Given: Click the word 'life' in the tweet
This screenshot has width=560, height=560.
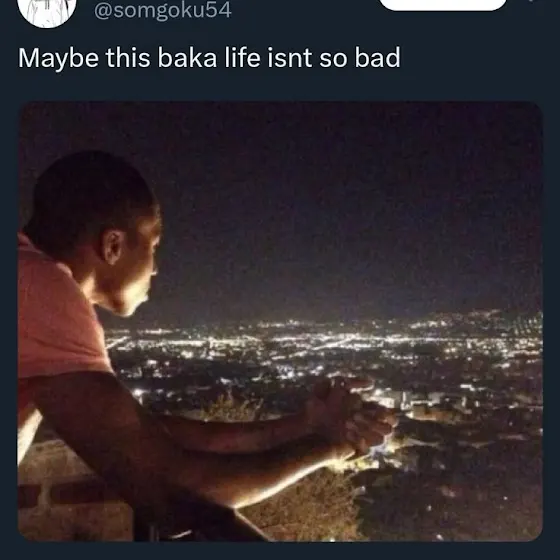Looking at the screenshot, I should [242, 58].
